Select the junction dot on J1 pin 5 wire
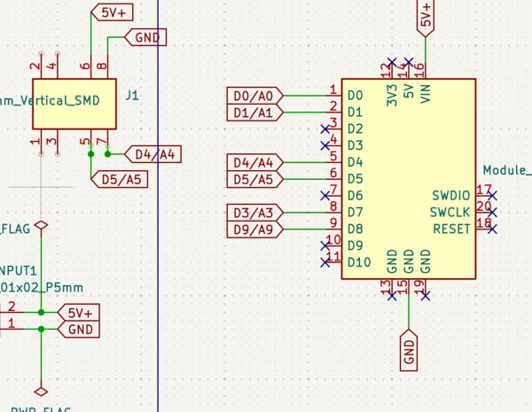532x412 pixels. [91, 154]
